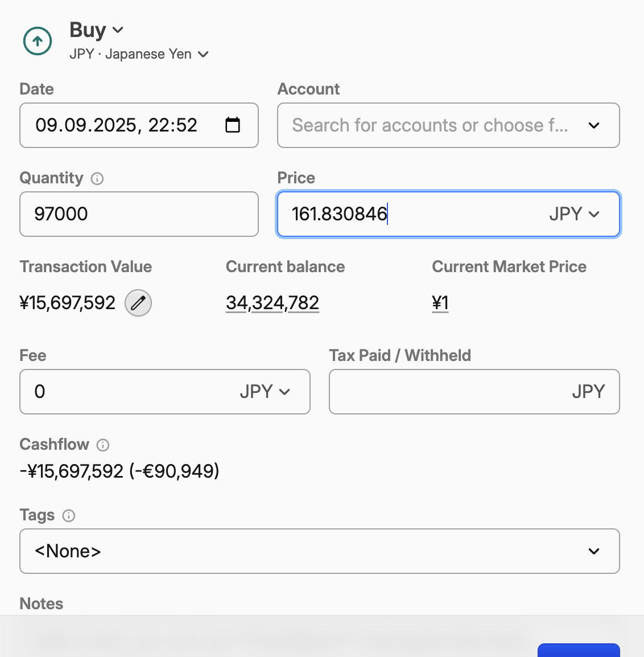
Task: Click into the Quantity field showing 97000
Action: [139, 214]
